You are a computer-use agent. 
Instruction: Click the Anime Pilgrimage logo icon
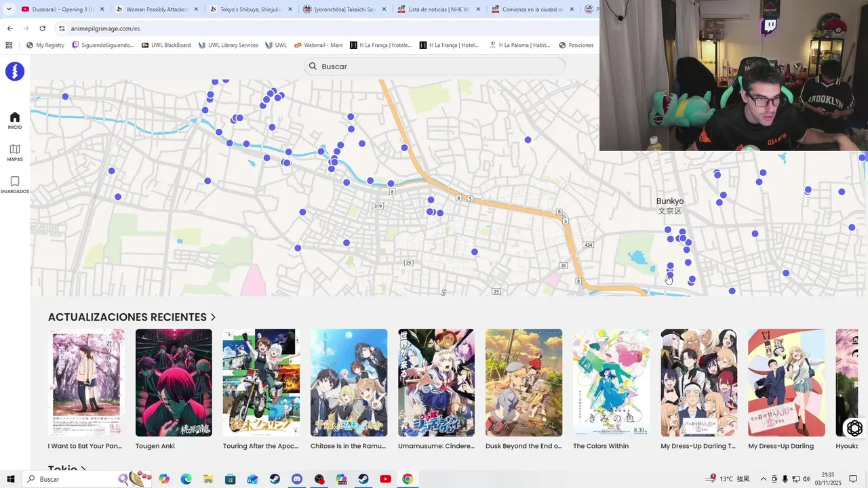(x=15, y=71)
